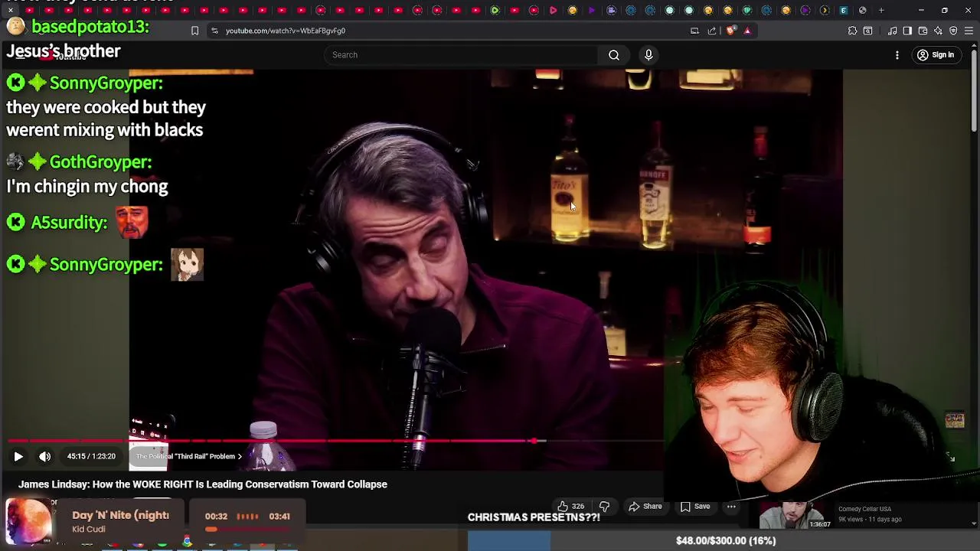The image size is (980, 551).
Task: Click the CHRISTMAS PRESETNS??! goal label
Action: coord(534,517)
